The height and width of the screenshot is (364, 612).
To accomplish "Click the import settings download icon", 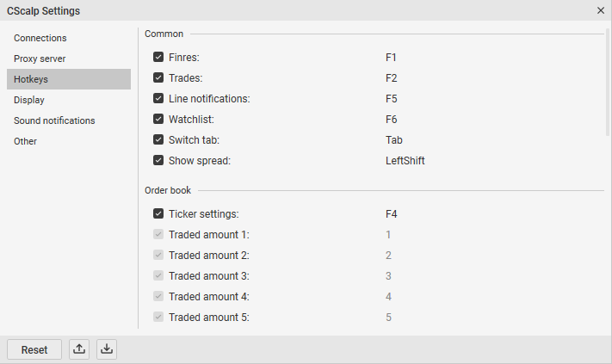I will [x=107, y=349].
